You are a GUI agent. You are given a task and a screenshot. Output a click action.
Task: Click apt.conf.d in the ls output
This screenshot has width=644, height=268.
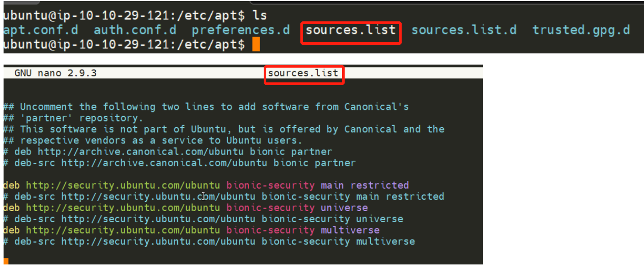tap(41, 30)
